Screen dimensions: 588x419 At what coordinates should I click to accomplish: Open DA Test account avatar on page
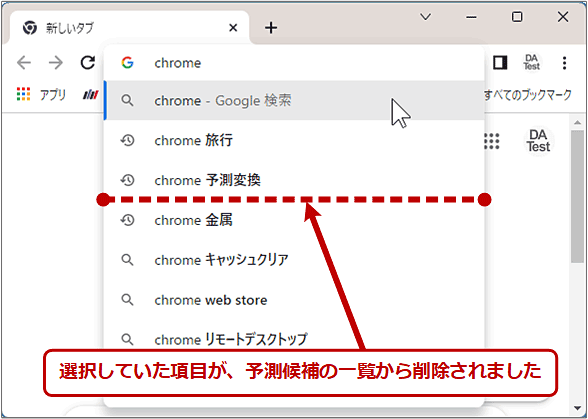pyautogui.click(x=538, y=141)
